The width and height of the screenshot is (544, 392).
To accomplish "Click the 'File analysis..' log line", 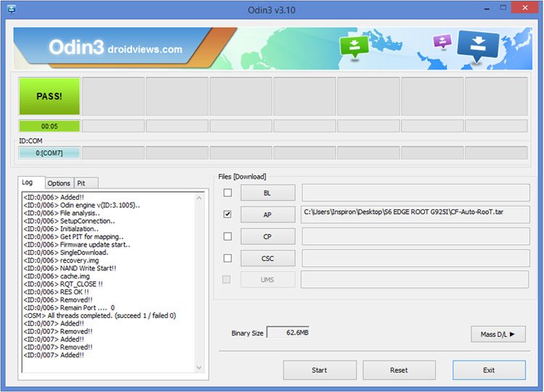I will tap(62, 213).
